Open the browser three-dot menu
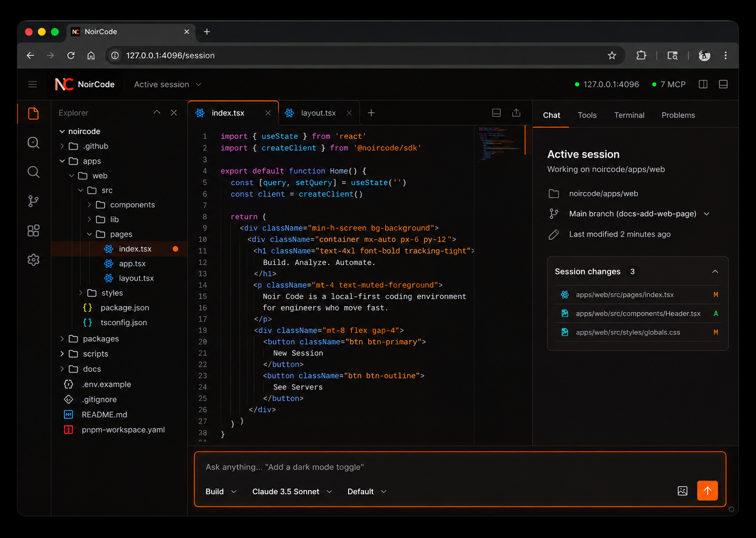This screenshot has height=538, width=756. [x=725, y=55]
